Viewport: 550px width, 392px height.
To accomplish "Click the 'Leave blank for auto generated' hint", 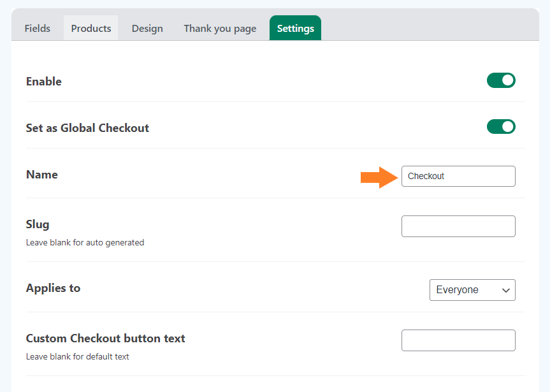I will point(85,242).
